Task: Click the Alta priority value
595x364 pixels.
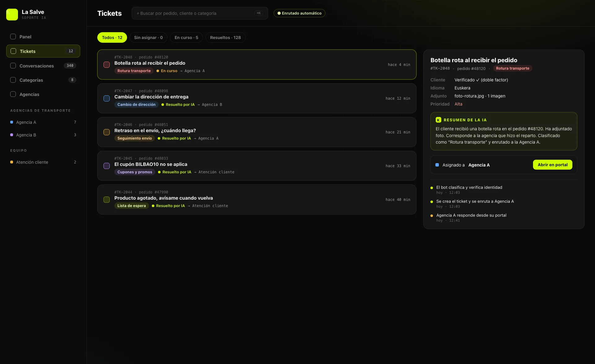Action: [x=458, y=104]
